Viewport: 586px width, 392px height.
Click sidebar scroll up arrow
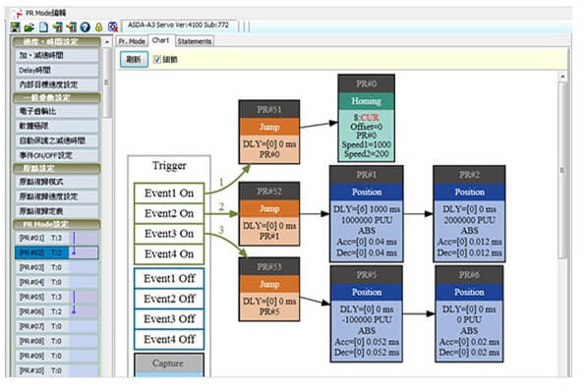107,42
